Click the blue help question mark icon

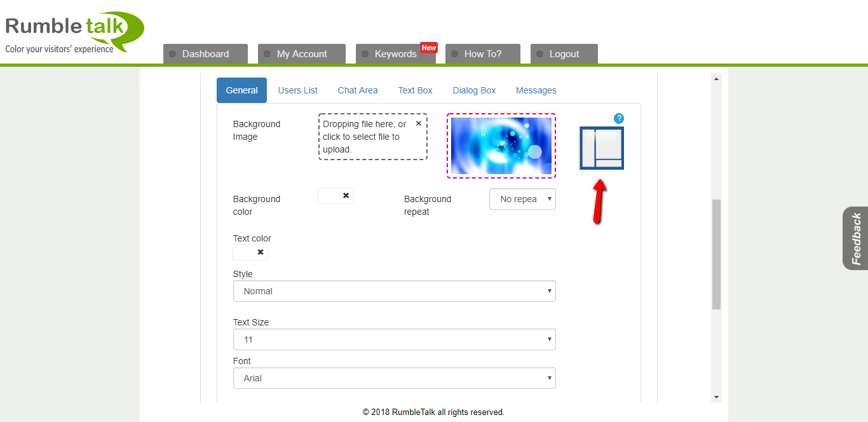pyautogui.click(x=619, y=118)
